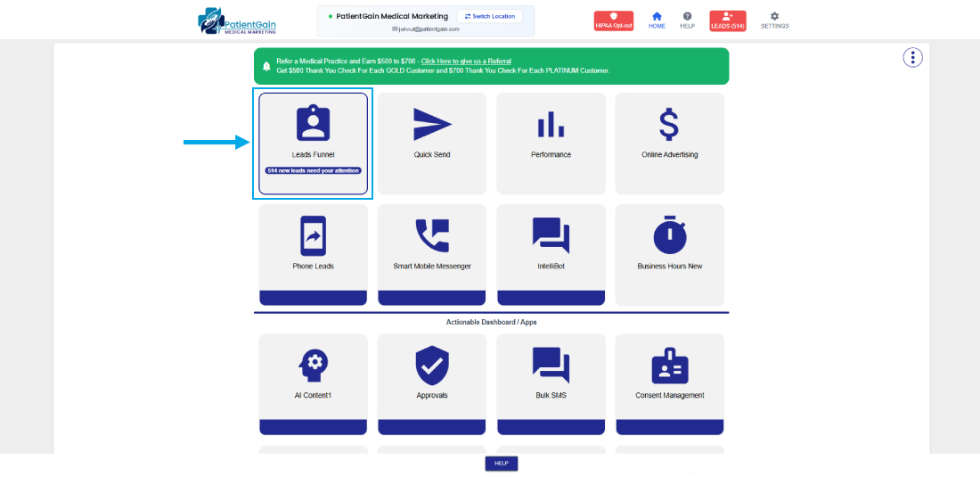This screenshot has height=477, width=980.
Task: Click the Business Hours New label text
Action: pos(670,266)
